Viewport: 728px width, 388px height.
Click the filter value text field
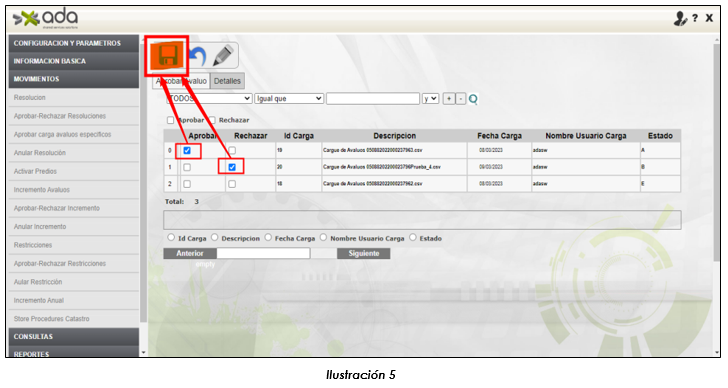tap(373, 99)
